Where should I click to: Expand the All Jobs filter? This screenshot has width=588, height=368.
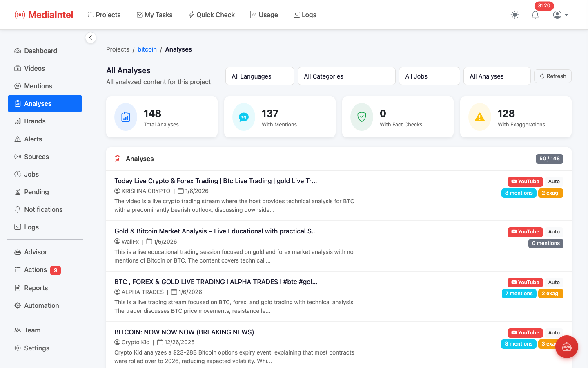(x=429, y=76)
